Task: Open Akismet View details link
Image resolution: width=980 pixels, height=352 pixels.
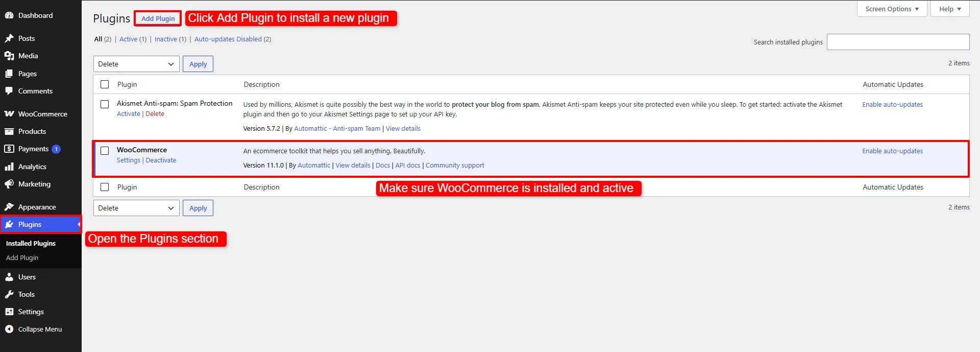Action: coord(403,129)
